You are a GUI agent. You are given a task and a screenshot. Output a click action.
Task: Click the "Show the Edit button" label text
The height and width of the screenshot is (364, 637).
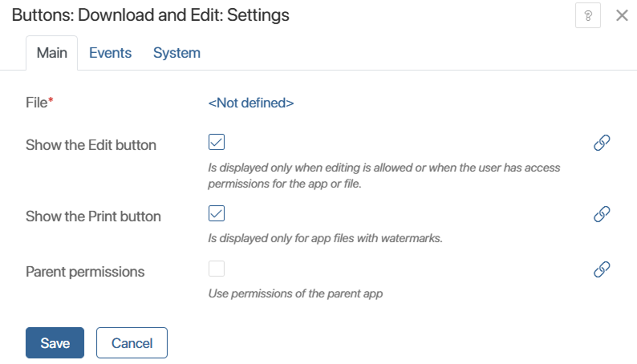(91, 145)
